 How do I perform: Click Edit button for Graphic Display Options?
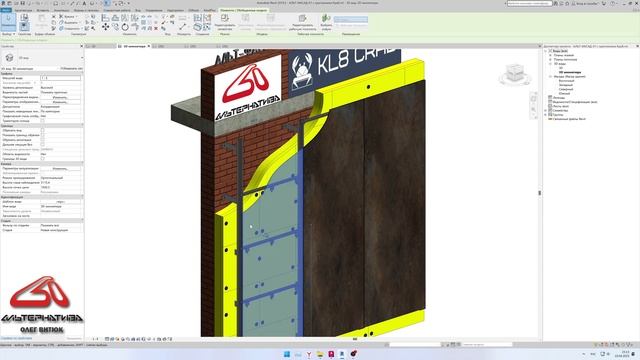click(x=60, y=102)
